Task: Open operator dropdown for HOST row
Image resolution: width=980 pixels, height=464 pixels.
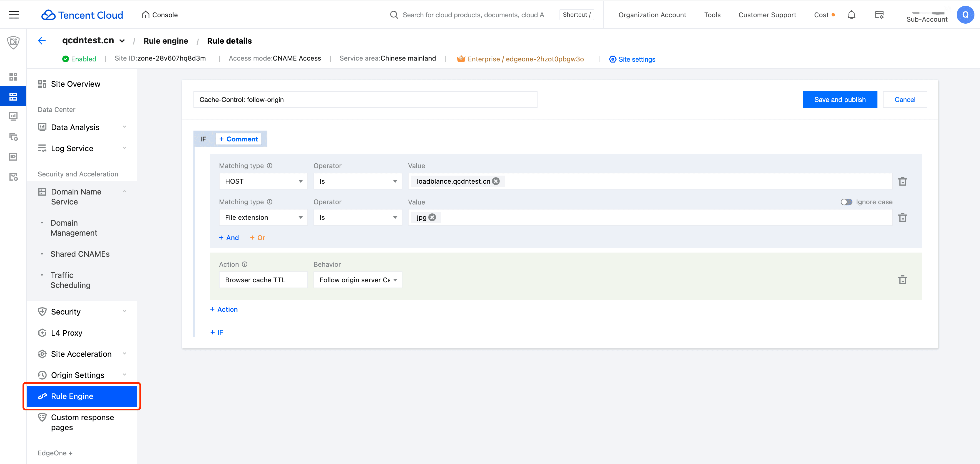Action: point(358,181)
